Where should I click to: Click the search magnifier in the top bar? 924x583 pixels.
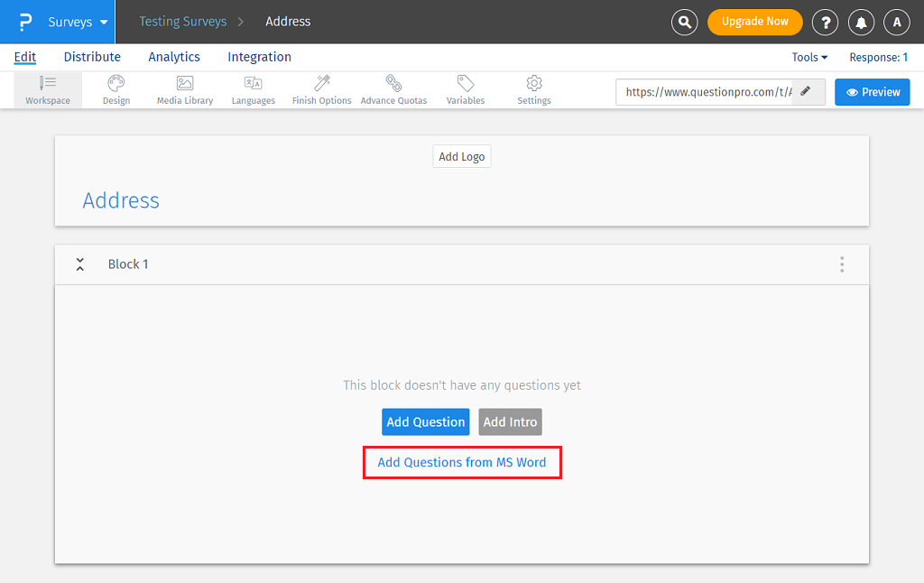[684, 22]
